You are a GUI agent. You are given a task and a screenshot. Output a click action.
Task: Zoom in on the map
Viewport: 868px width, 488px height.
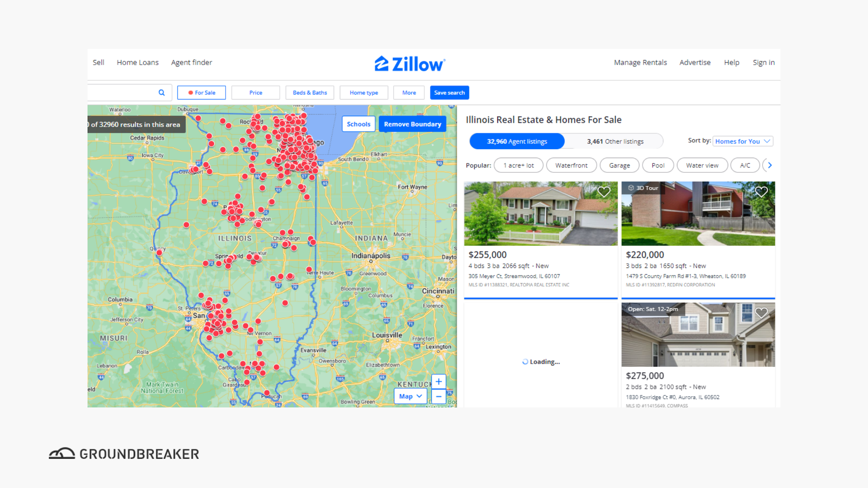[x=439, y=382]
